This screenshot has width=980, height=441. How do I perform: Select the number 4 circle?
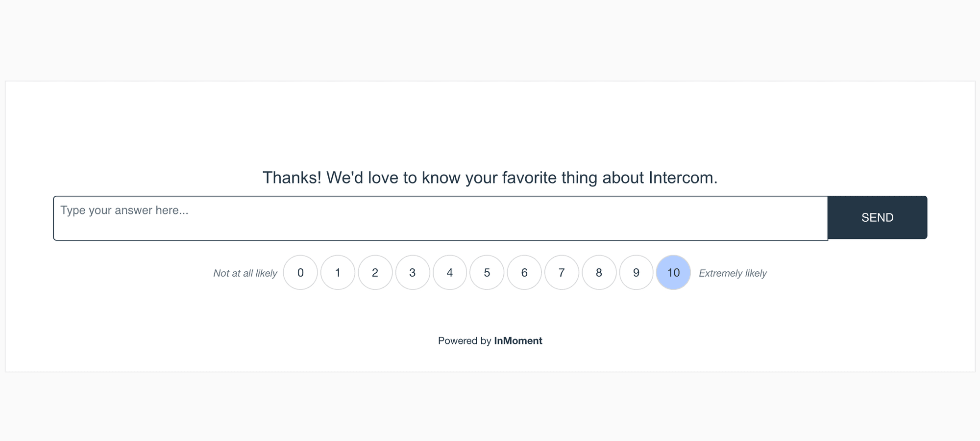(x=450, y=273)
